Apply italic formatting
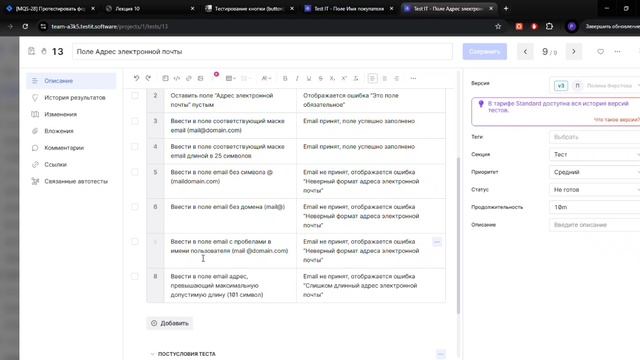Screen dimensions: 640x360 (297, 78)
